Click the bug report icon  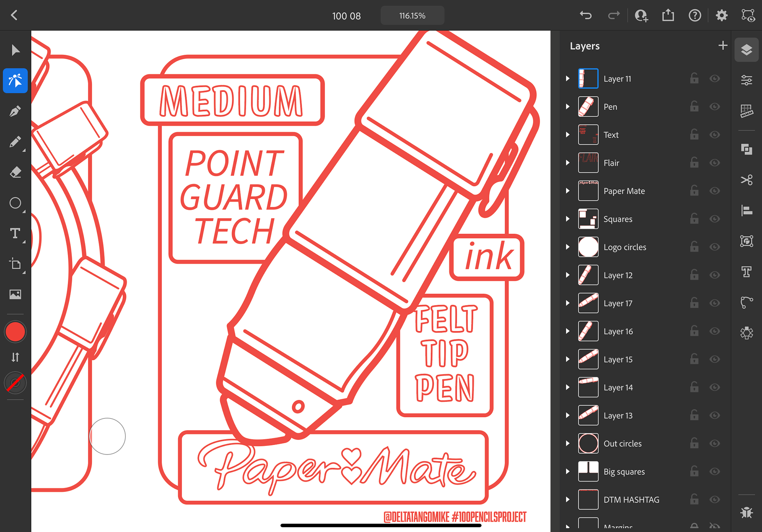click(x=747, y=512)
